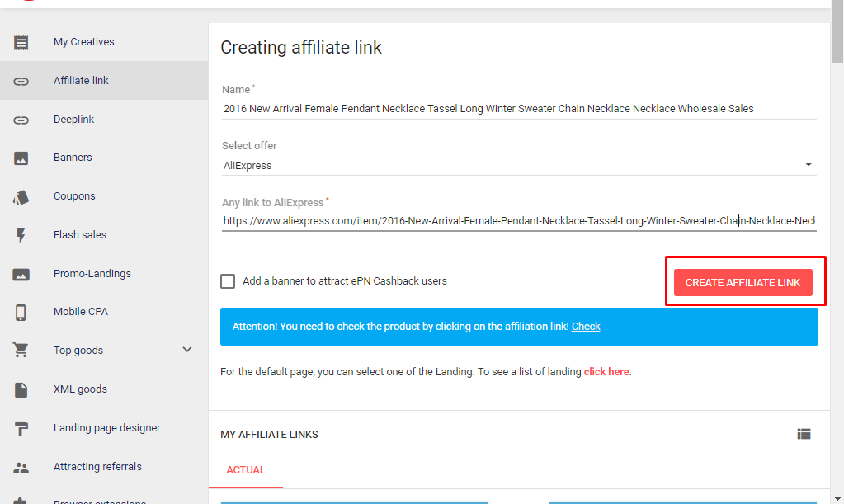Click the Coupons sidebar icon
This screenshot has height=504, width=844.
point(21,195)
